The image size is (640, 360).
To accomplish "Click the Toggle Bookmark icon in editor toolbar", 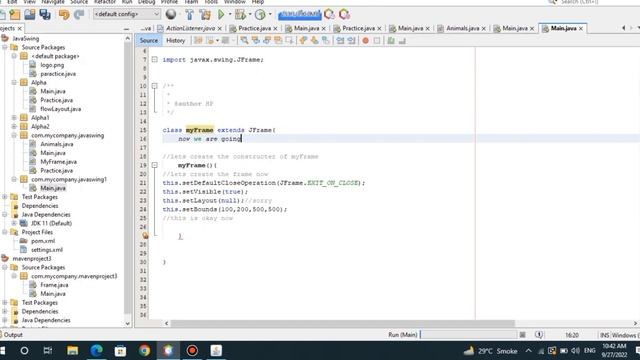I will [326, 40].
